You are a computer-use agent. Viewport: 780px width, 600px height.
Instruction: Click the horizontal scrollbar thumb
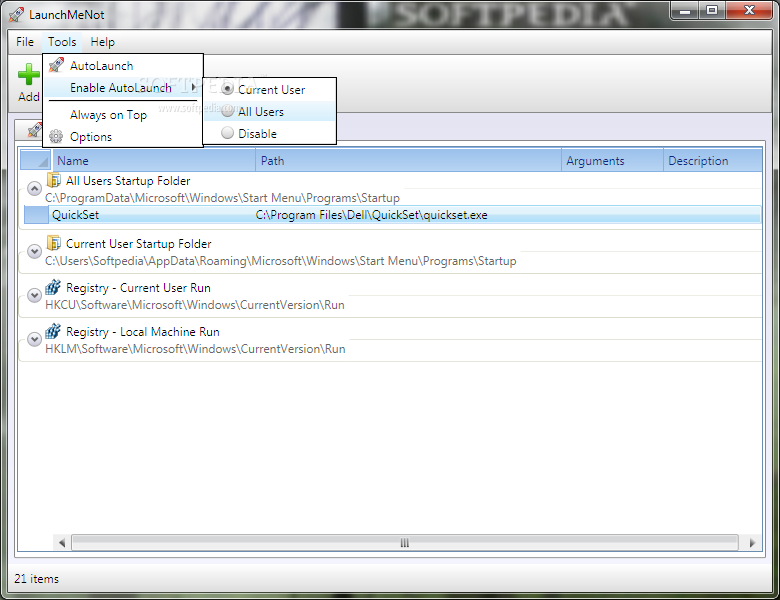(404, 543)
